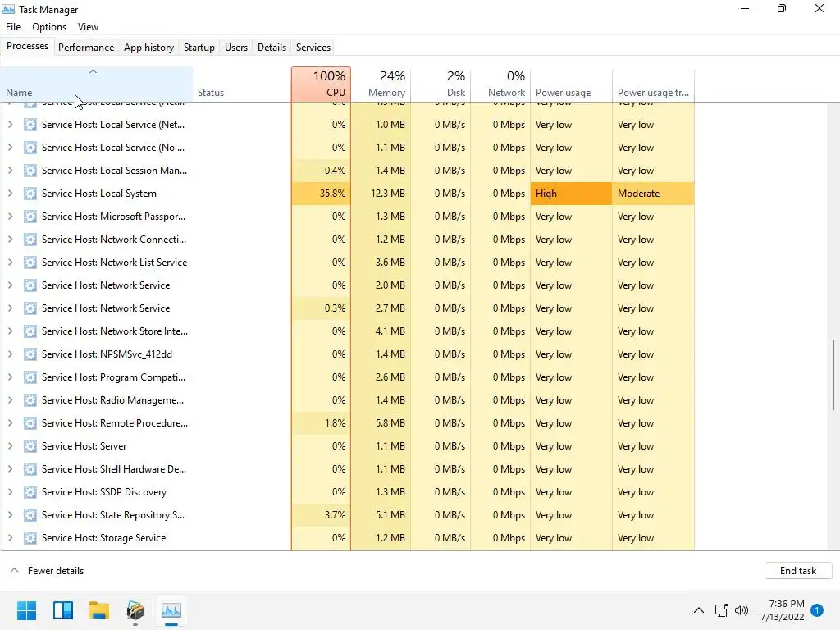Image resolution: width=840 pixels, height=630 pixels.
Task: Click Moderate power usage trend cell
Action: click(x=653, y=194)
